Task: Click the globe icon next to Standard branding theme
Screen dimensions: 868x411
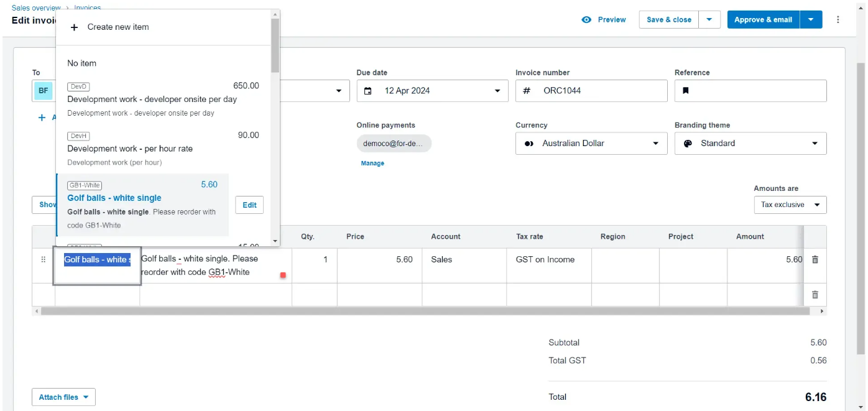Action: 687,143
